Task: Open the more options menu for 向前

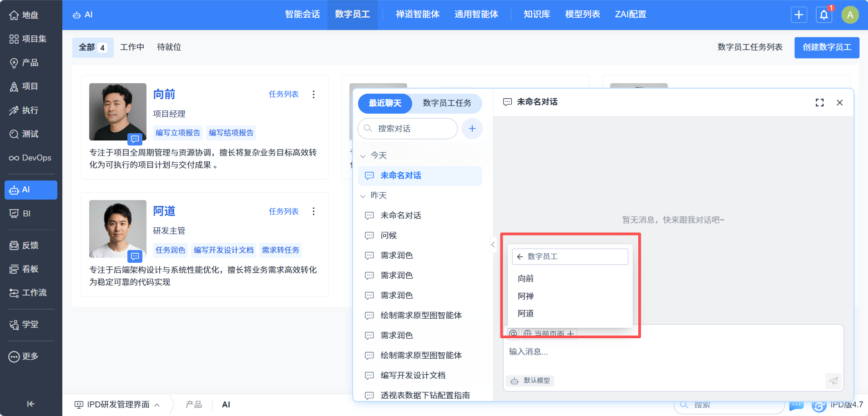Action: click(x=313, y=94)
